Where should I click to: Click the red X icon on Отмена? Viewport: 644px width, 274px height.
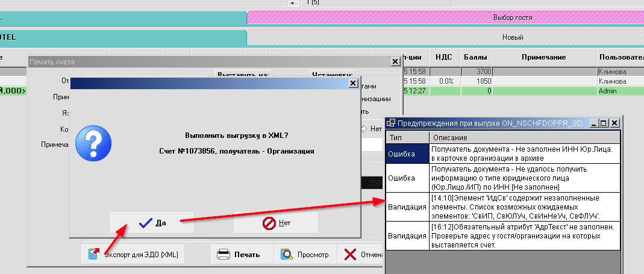pyautogui.click(x=350, y=254)
